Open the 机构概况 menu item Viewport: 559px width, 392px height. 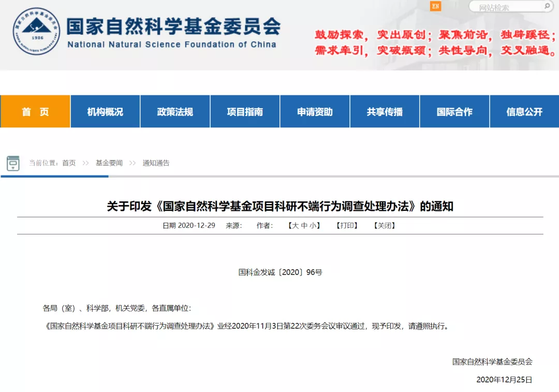tap(105, 112)
